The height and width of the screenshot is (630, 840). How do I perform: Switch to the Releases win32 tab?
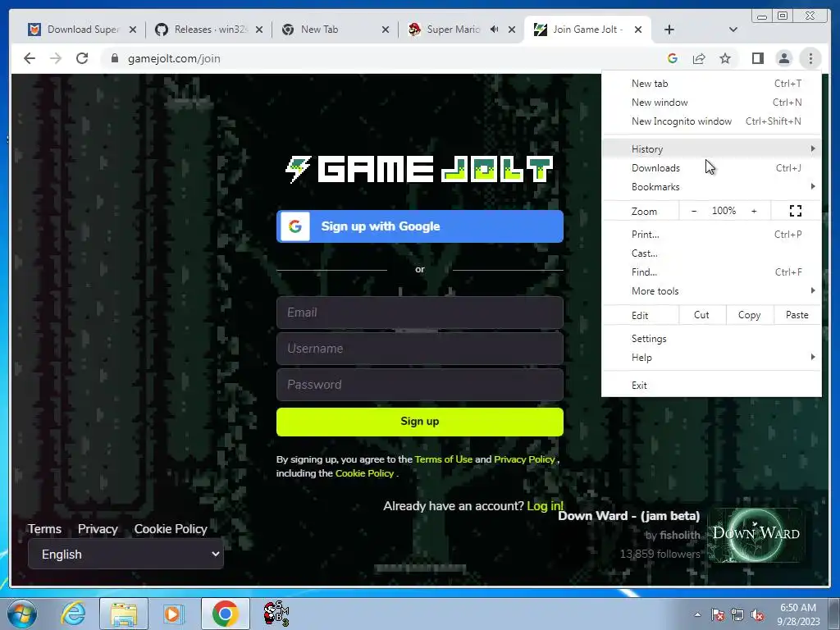point(209,30)
